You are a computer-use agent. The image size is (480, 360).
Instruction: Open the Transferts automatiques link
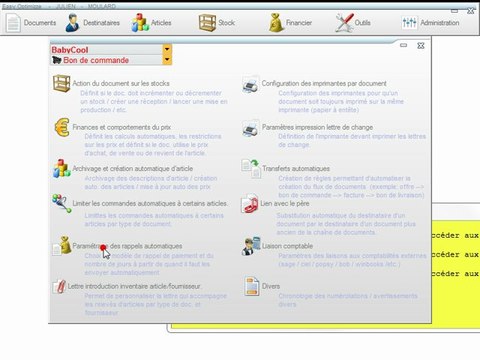(x=296, y=169)
